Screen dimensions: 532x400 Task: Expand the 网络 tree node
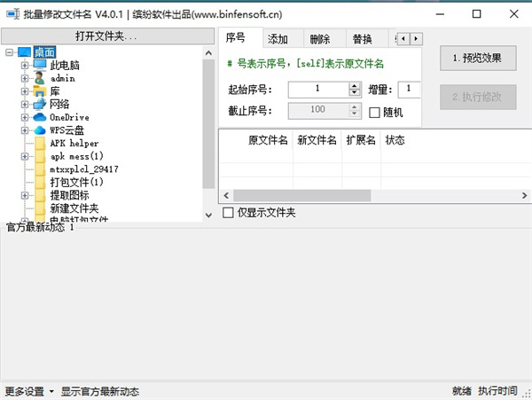pos(25,104)
